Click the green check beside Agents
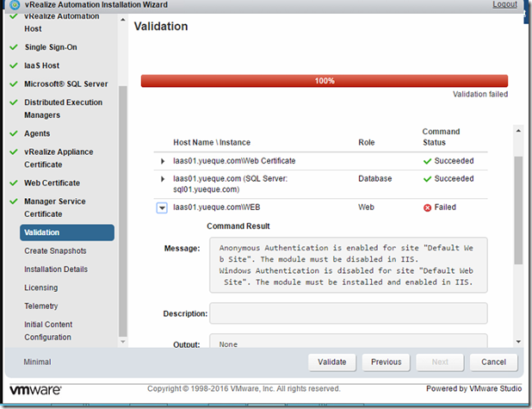532x409 pixels. tap(14, 133)
